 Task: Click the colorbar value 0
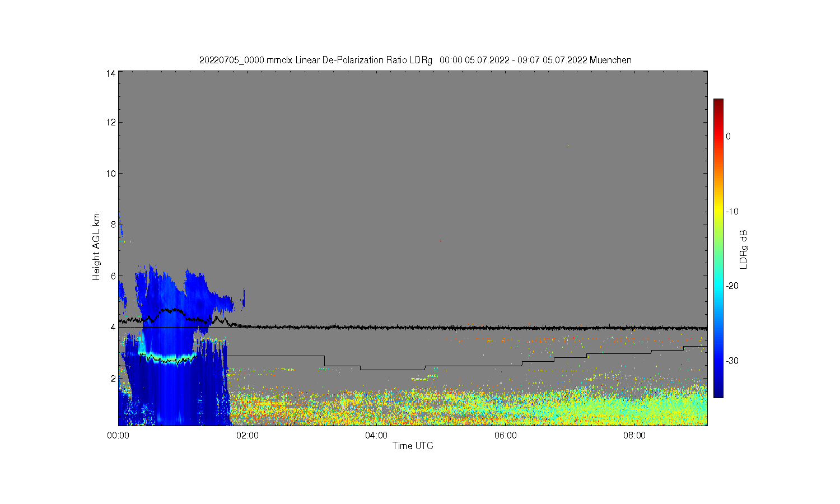click(728, 136)
